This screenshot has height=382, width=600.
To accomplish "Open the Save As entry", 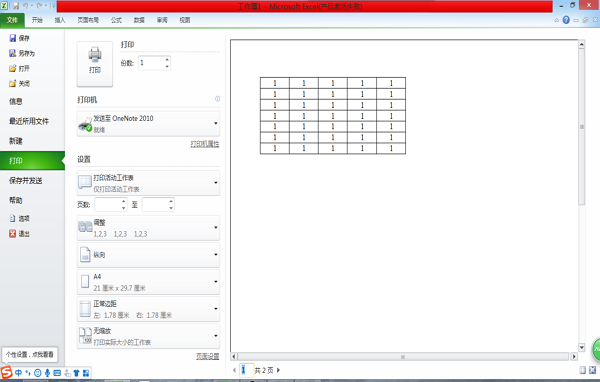I will pos(22,53).
